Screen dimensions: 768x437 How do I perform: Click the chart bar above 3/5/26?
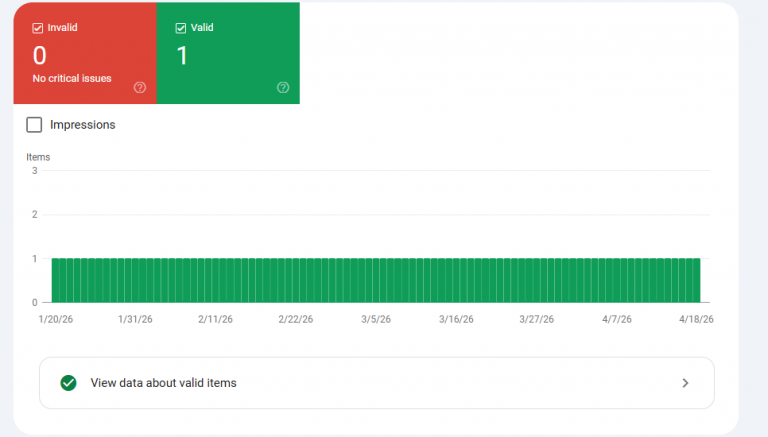click(376, 280)
